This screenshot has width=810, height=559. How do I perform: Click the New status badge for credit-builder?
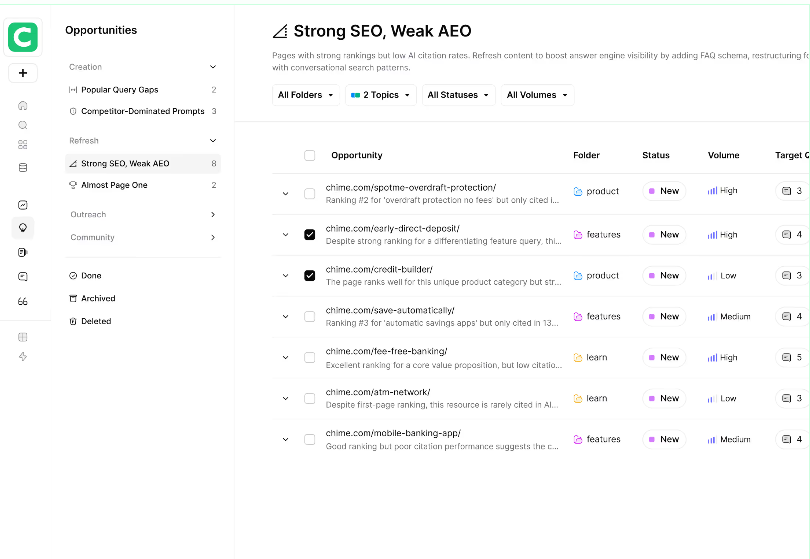[x=664, y=276]
